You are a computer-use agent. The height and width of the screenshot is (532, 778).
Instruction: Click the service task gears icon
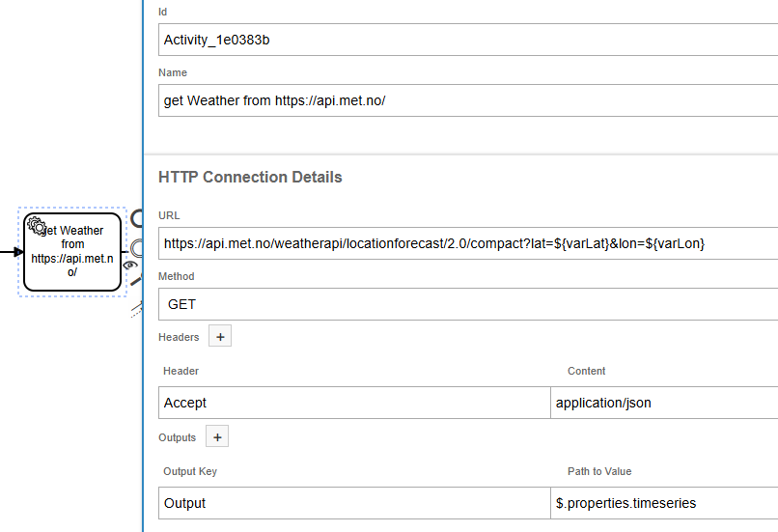pyautogui.click(x=37, y=226)
